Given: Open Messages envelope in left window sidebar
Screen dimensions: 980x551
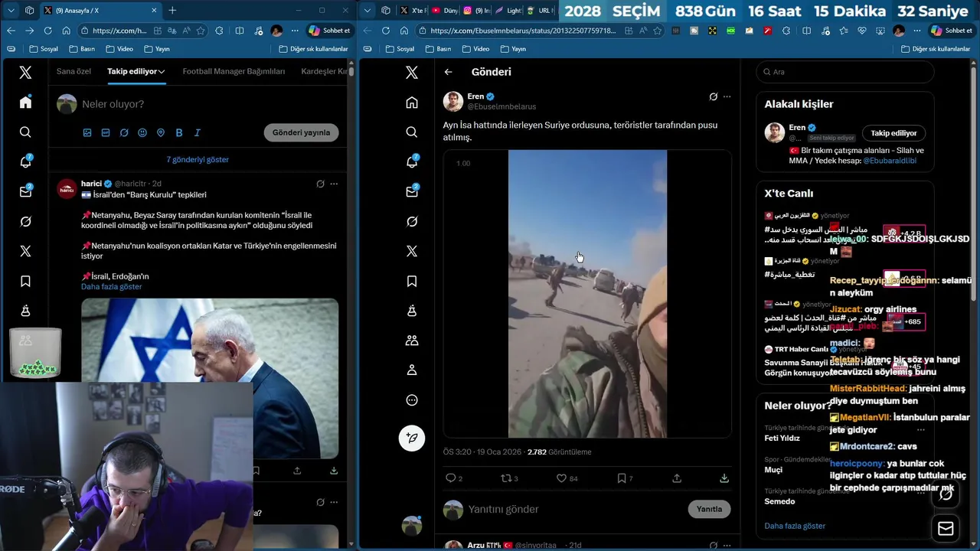Looking at the screenshot, I should 25,192.
